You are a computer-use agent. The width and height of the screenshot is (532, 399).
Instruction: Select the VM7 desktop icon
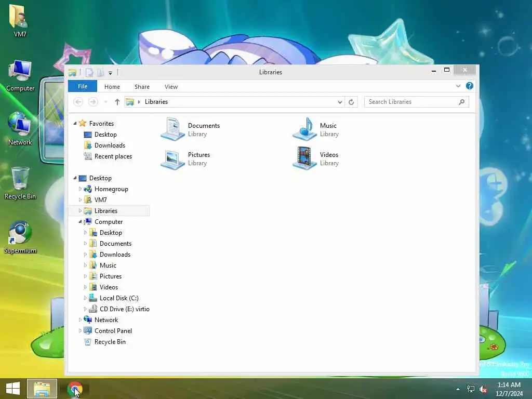20,20
